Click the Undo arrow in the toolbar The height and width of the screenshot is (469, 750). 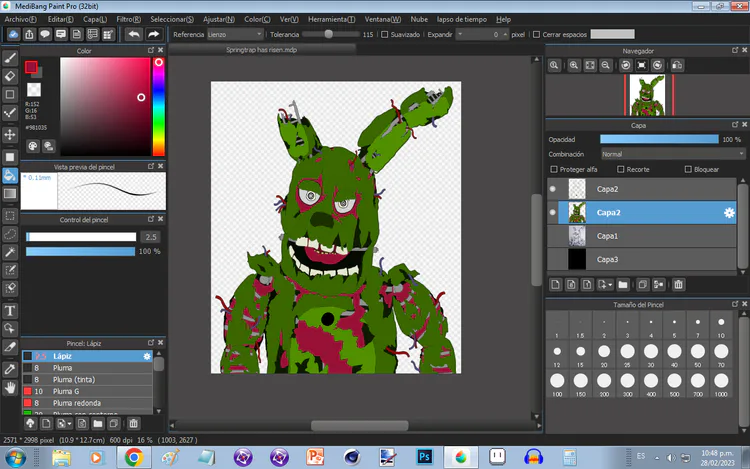(x=133, y=34)
